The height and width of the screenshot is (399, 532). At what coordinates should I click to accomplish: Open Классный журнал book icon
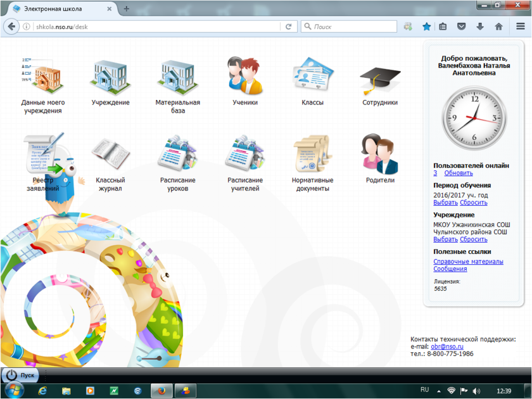click(x=110, y=155)
